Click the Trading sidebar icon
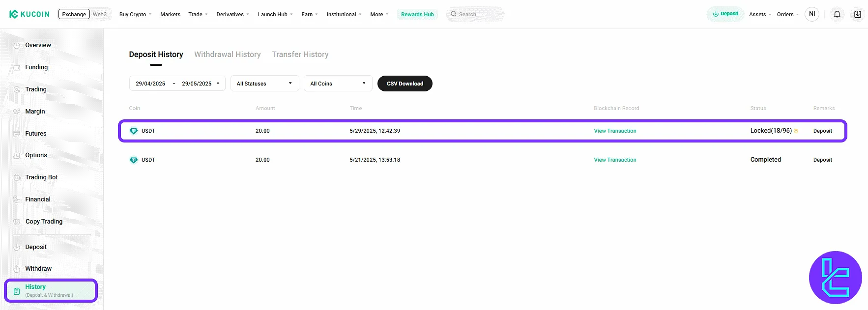 pyautogui.click(x=17, y=89)
